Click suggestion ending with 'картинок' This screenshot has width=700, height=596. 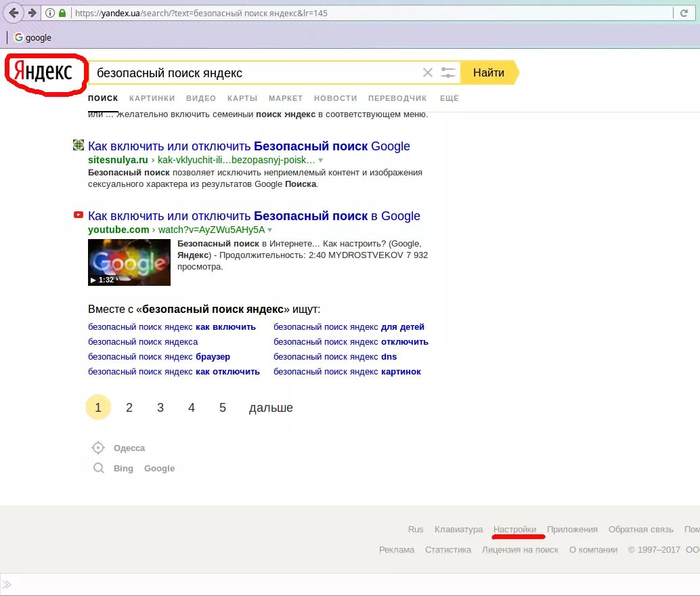(x=347, y=372)
